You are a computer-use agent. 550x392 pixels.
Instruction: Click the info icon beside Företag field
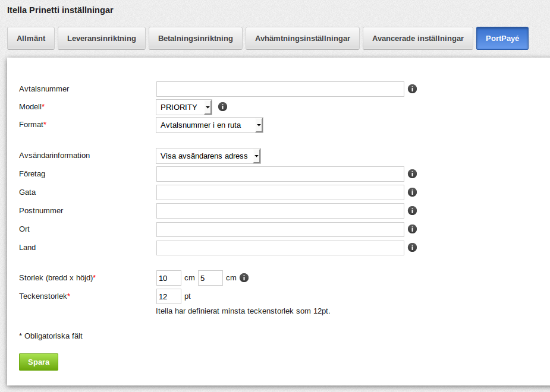(412, 174)
